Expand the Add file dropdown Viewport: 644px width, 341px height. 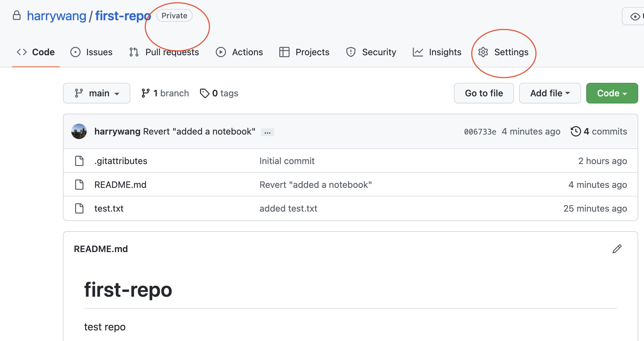(550, 93)
